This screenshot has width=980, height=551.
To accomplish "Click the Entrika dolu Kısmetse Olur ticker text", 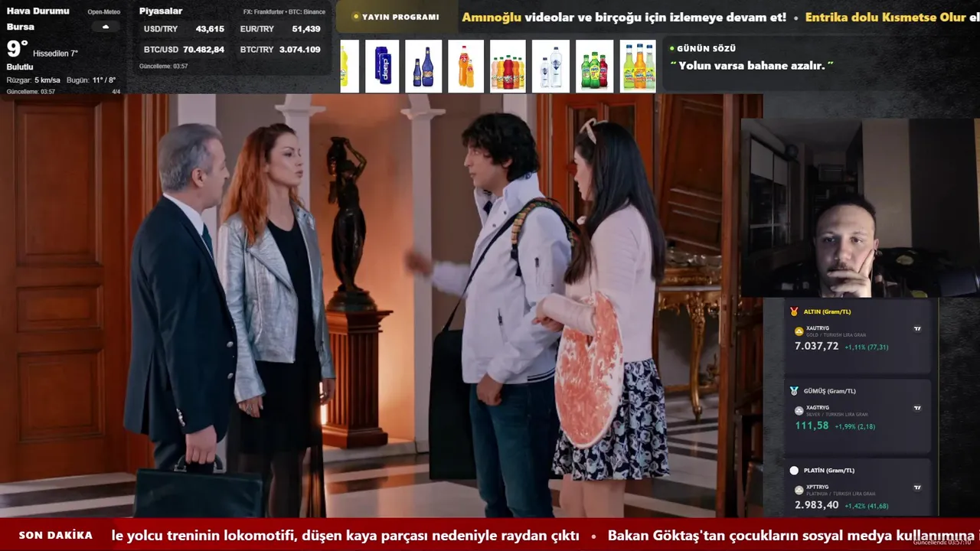I will (x=886, y=17).
